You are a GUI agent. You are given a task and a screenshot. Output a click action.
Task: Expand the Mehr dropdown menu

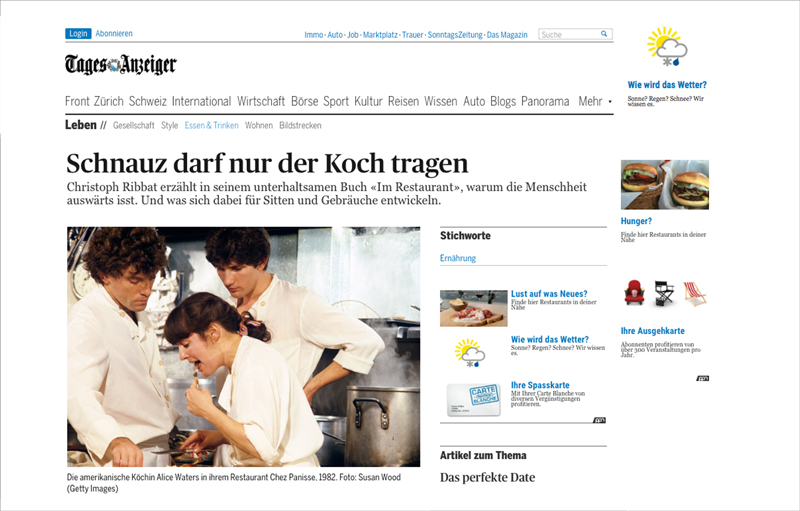594,101
